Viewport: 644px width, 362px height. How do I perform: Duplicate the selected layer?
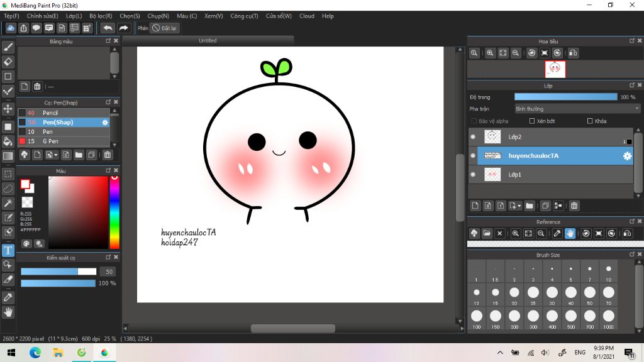(545, 206)
